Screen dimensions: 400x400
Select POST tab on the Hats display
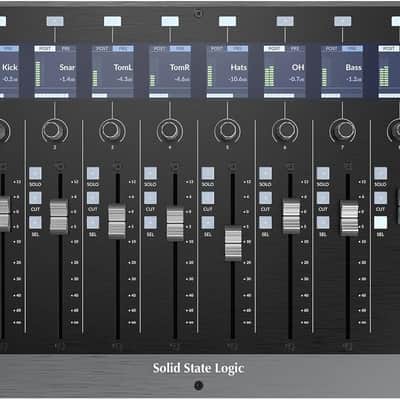click(217, 49)
